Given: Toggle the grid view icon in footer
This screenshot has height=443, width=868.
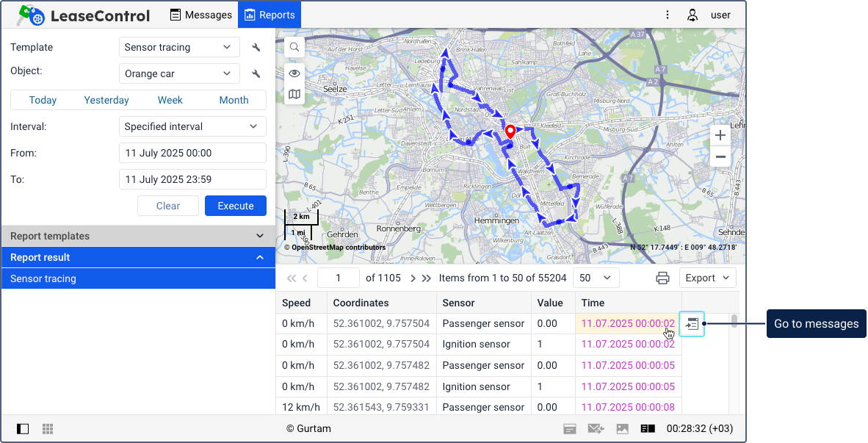Looking at the screenshot, I should [x=48, y=428].
